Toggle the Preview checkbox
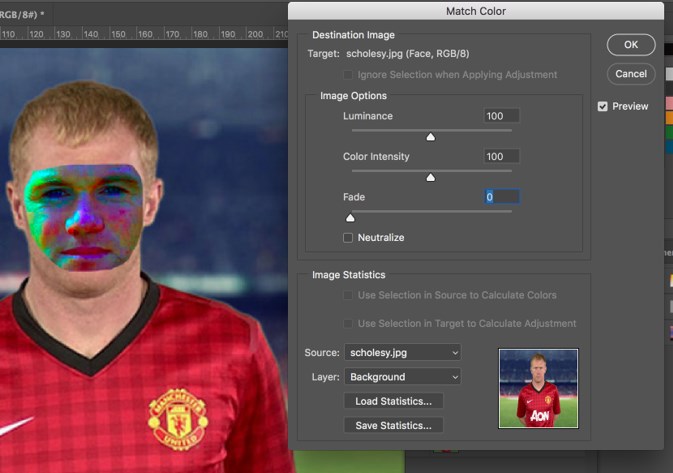 click(x=603, y=106)
